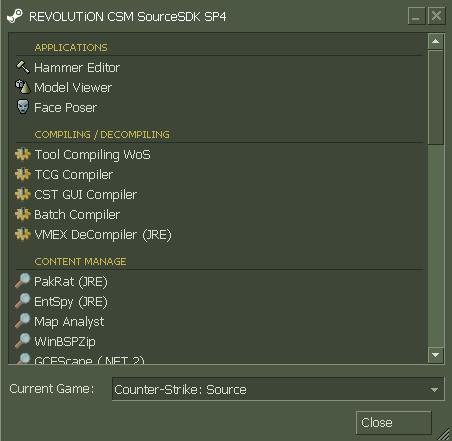Click the gear icon beside Batch Compiler
The image size is (452, 441).
point(23,214)
